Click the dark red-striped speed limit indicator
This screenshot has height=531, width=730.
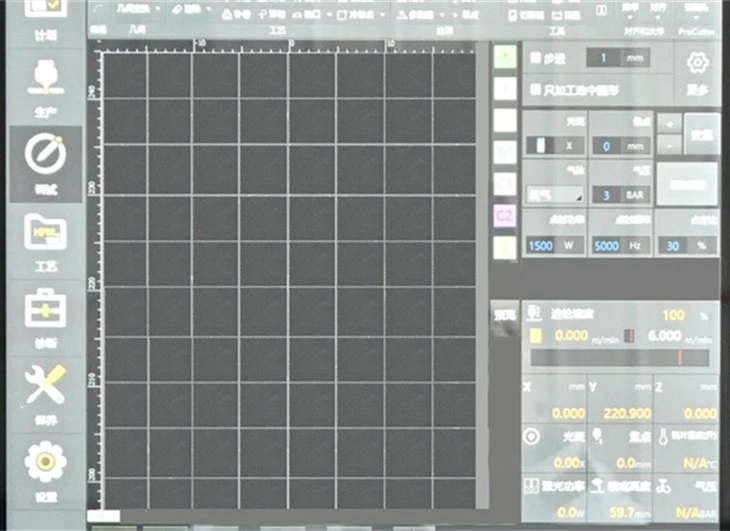[629, 336]
